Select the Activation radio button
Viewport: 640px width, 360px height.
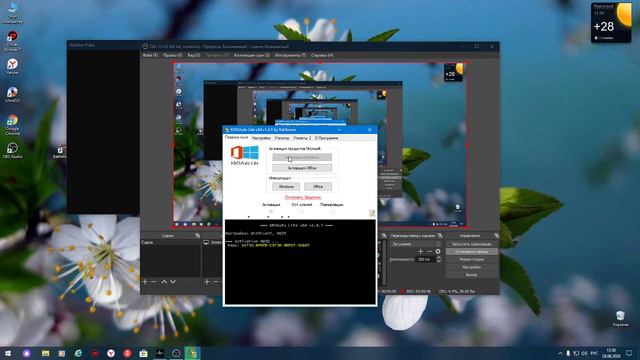[271, 211]
